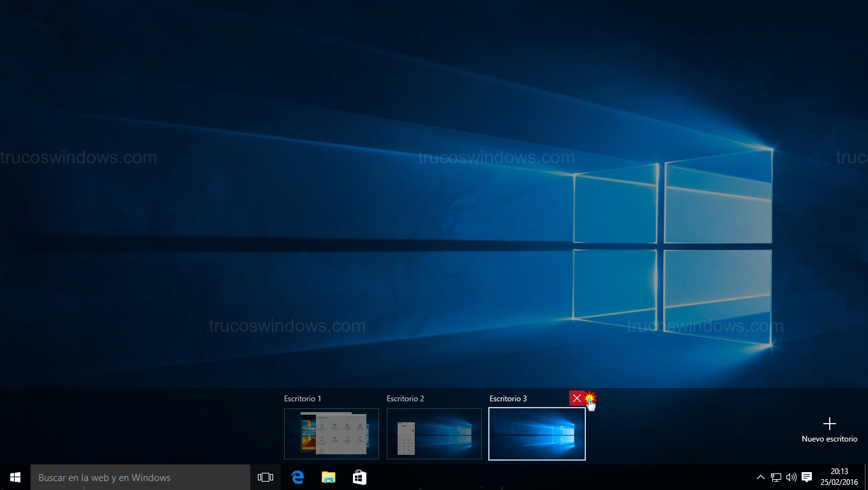Close Escritorio 3 with the red X
Viewport: 868px width, 490px height.
[x=577, y=398]
